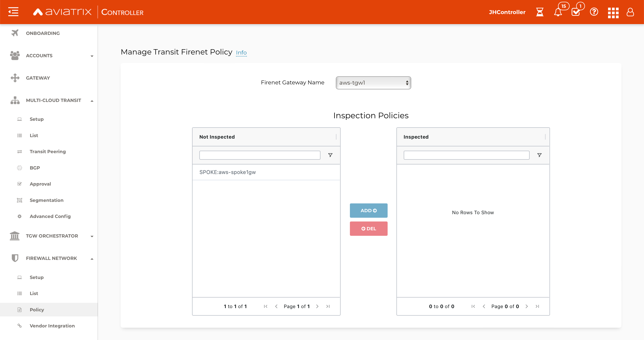Open the Transit Peering page
Image resolution: width=644 pixels, height=340 pixels.
point(48,151)
